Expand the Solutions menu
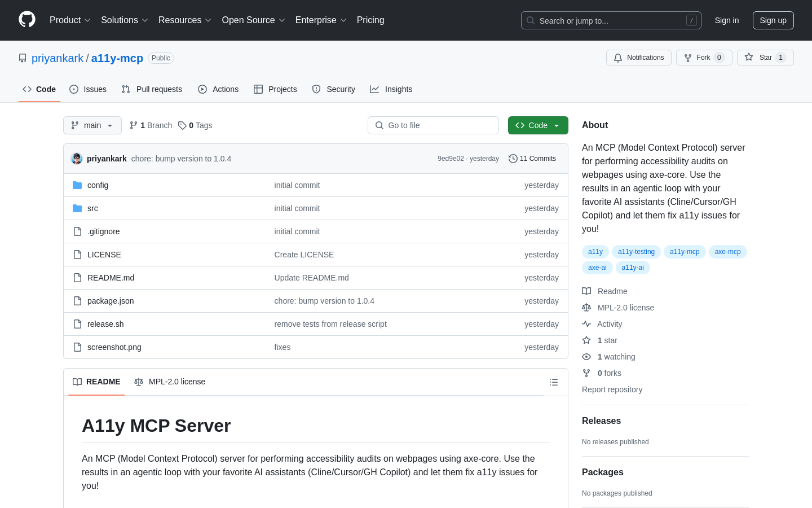812x508 pixels. coord(125,20)
